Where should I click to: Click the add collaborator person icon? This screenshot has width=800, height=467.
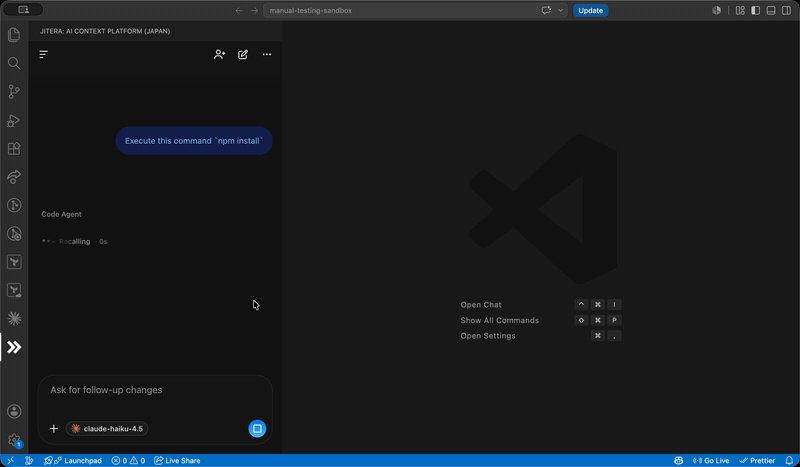pos(219,54)
